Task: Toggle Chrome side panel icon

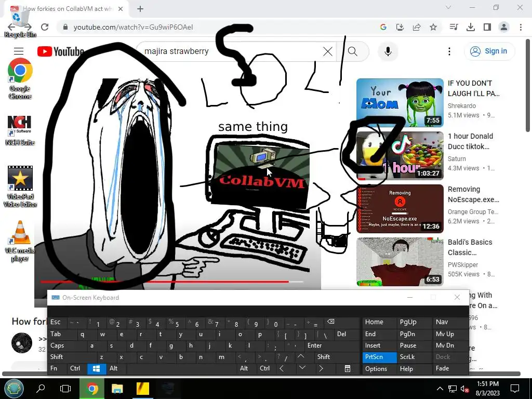Action: click(487, 27)
